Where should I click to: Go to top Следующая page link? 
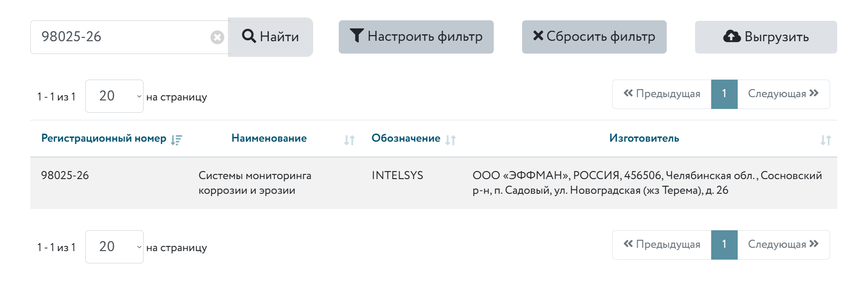(x=783, y=94)
